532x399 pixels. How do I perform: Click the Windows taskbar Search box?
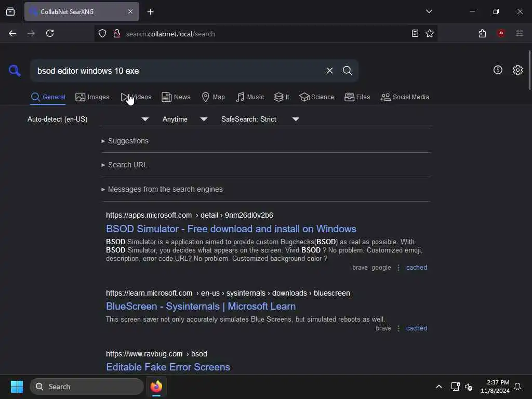[87, 387]
